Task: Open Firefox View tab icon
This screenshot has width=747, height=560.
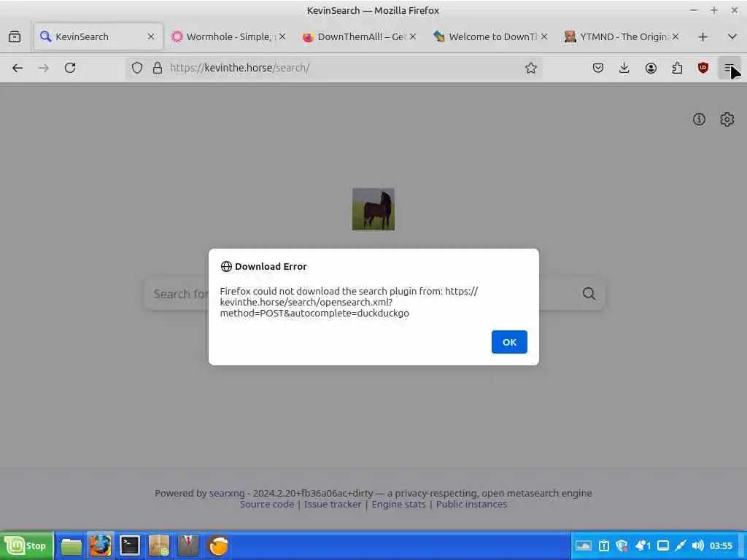Action: pos(15,36)
